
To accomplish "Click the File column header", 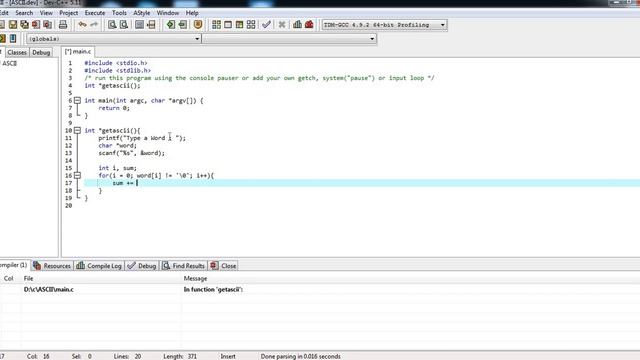I will (x=28, y=278).
